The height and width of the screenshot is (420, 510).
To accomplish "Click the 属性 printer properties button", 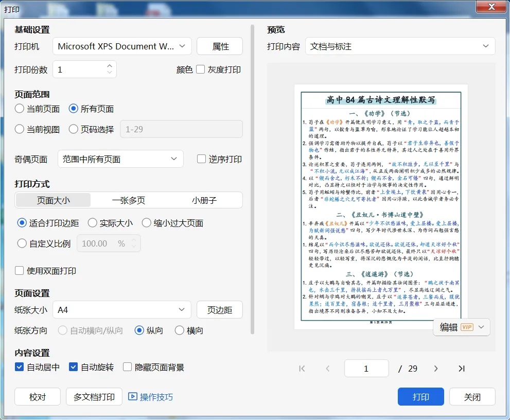I will pyautogui.click(x=220, y=46).
